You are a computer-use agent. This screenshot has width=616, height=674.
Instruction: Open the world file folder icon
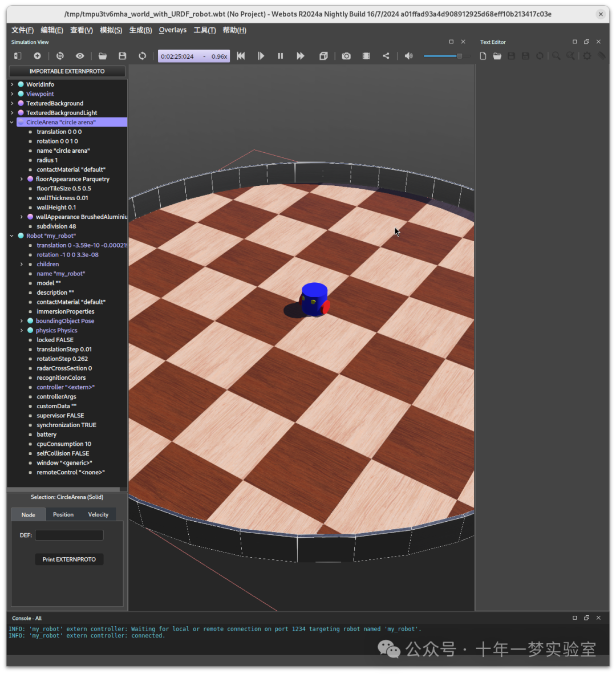pyautogui.click(x=102, y=56)
